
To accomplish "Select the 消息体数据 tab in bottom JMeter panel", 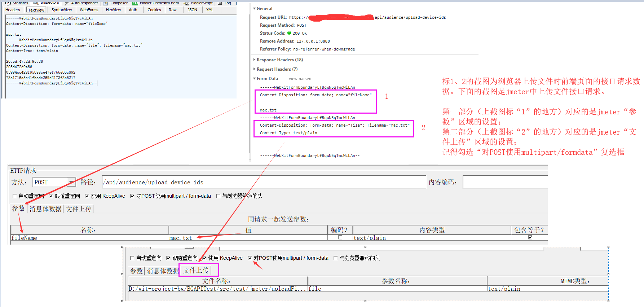I will (163, 271).
